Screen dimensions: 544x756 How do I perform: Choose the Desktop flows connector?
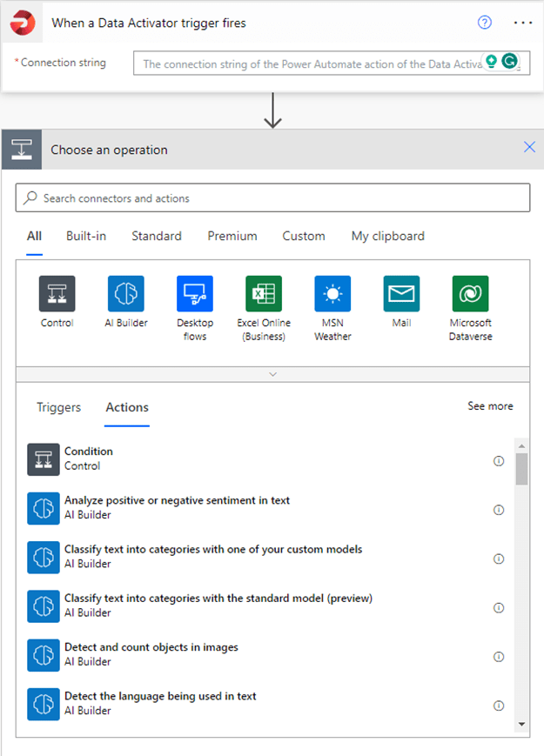coord(195,294)
